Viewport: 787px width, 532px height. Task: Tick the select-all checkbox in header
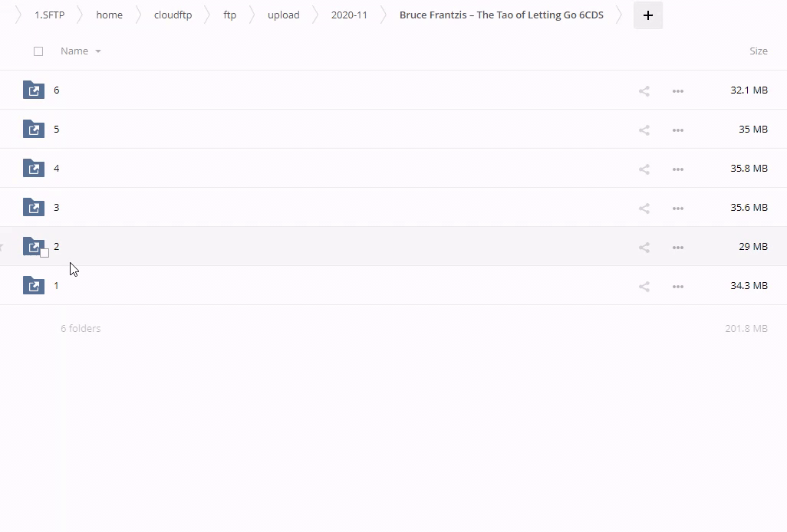pos(38,51)
